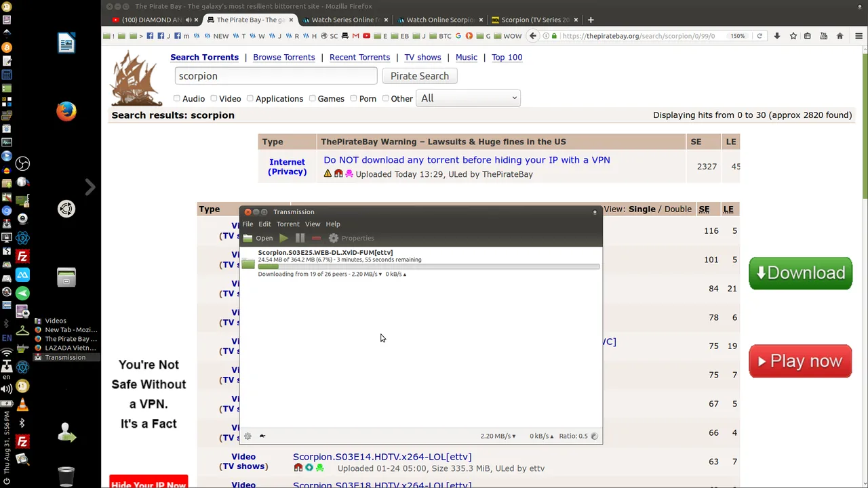The width and height of the screenshot is (868, 488).
Task: Open Firefox home page icon
Action: [840, 36]
